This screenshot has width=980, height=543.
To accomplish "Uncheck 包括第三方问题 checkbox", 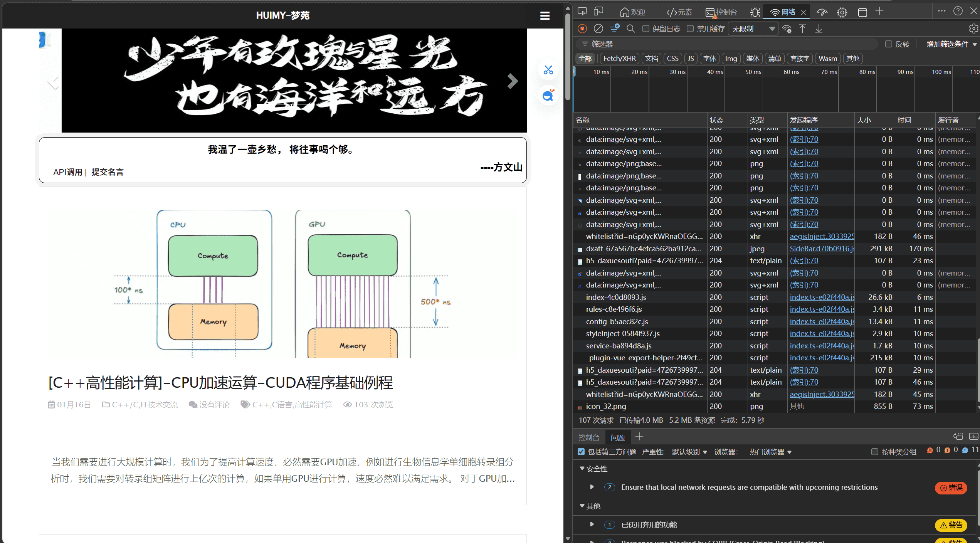I will click(x=581, y=452).
